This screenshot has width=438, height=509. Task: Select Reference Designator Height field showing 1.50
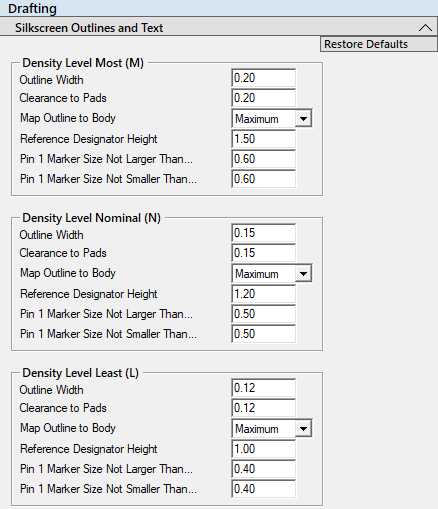pos(263,139)
